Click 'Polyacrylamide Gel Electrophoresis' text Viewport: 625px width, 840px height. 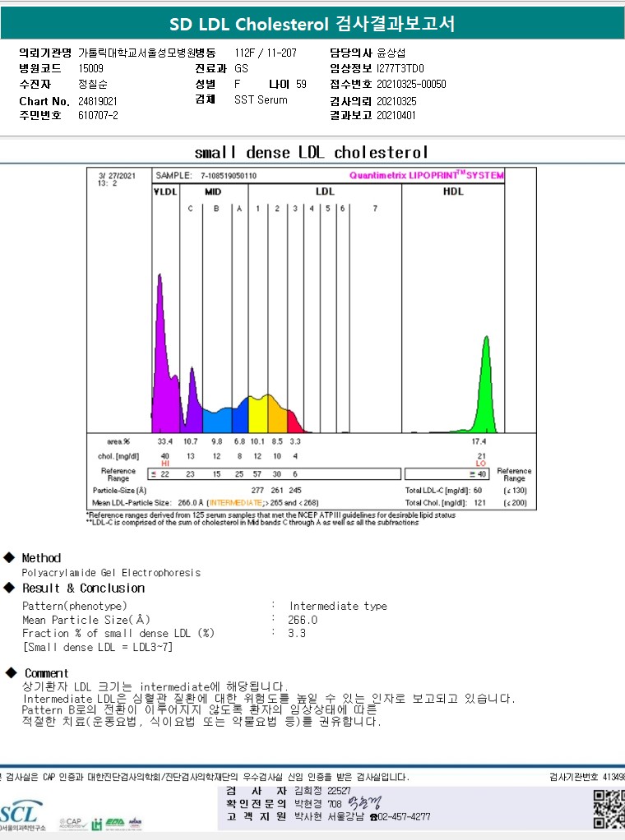point(111,573)
